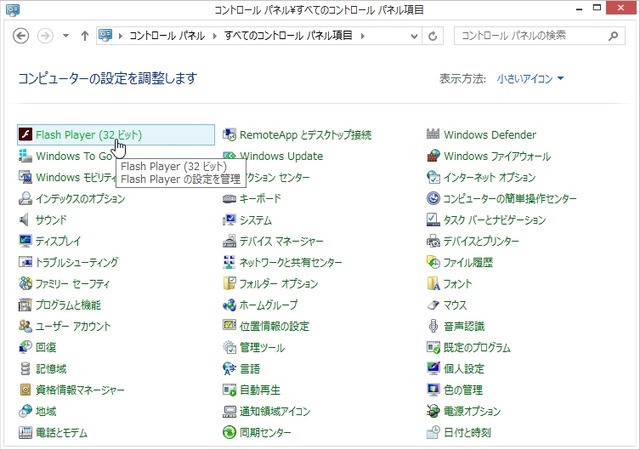The width and height of the screenshot is (640, 450).
Task: Click the システム icon
Action: 229,220
